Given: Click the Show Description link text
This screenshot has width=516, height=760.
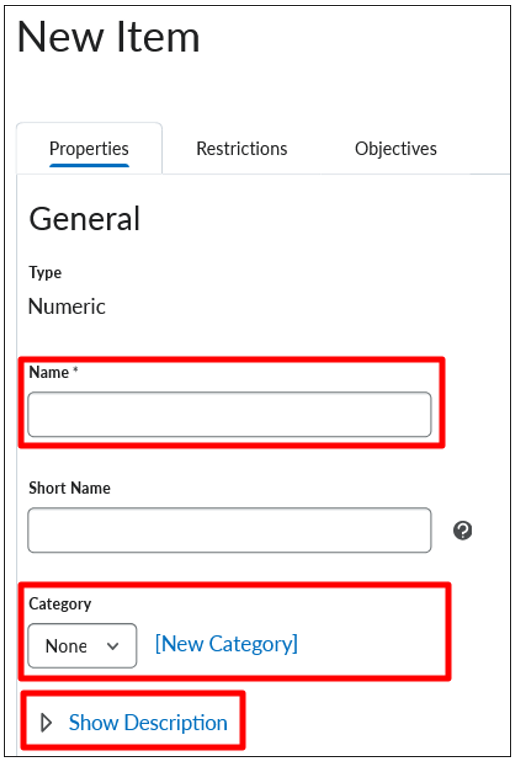Looking at the screenshot, I should (x=148, y=723).
